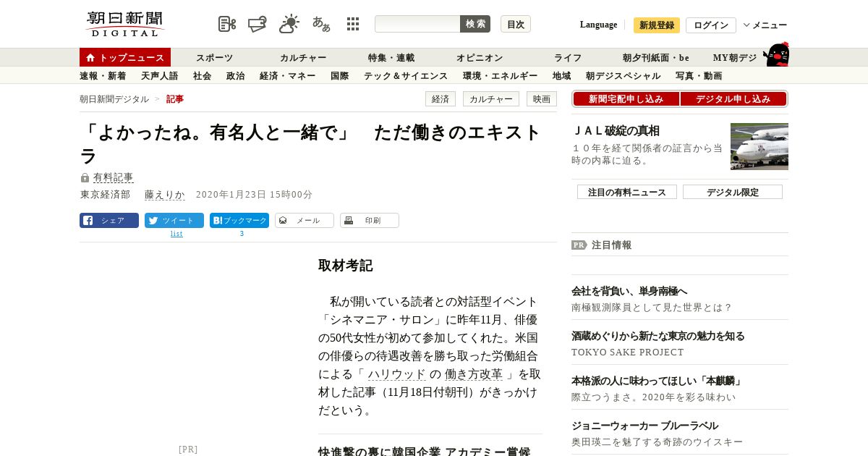Click ハリウッド keyword link in article
The width and height of the screenshot is (868, 456).
click(x=397, y=374)
